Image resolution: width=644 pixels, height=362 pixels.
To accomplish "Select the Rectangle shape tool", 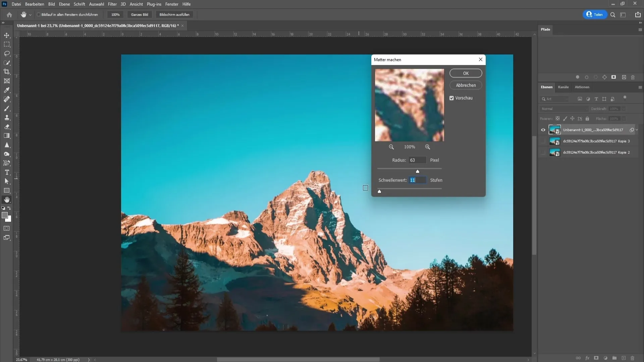I will click(x=7, y=191).
